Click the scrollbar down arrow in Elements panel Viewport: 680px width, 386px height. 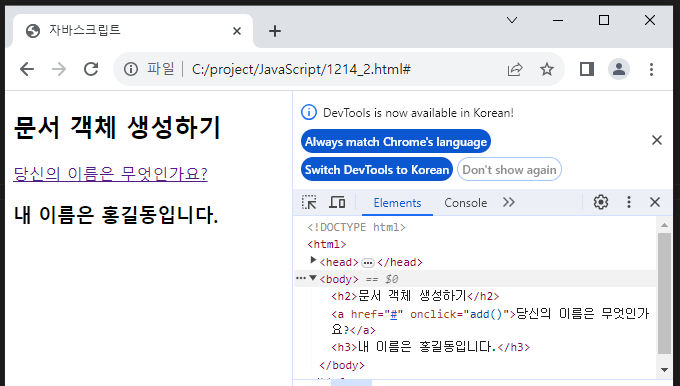coord(664,370)
